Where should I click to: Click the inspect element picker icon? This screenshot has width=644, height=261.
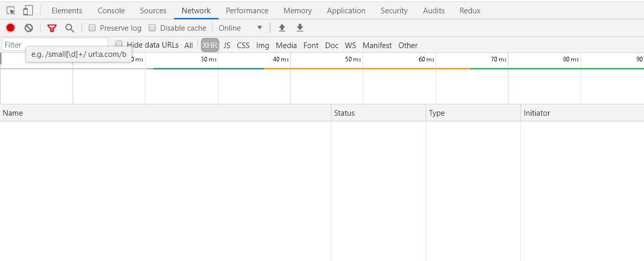(11, 10)
